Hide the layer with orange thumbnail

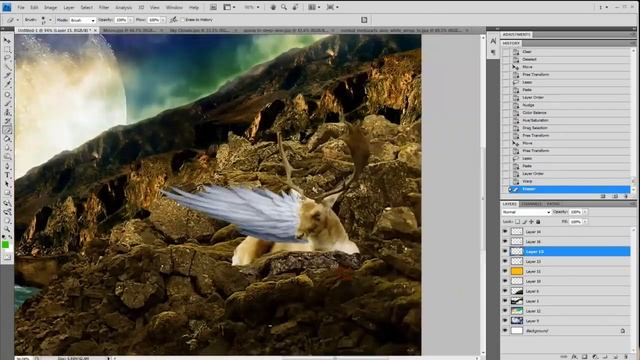(505, 271)
